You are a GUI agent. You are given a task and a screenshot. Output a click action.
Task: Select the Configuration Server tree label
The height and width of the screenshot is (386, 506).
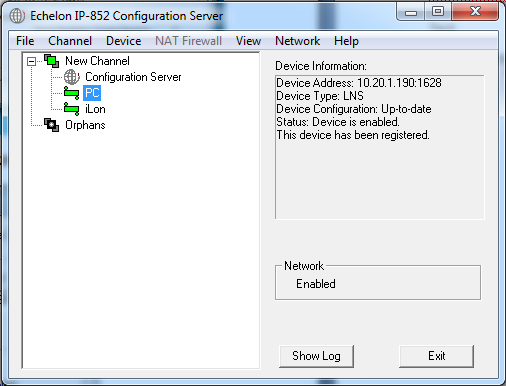(133, 77)
